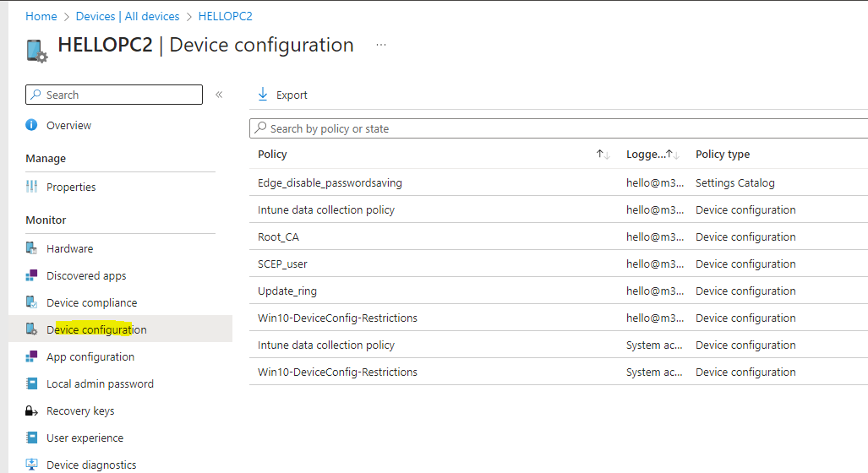Click the Export download arrow icon
The width and height of the screenshot is (868, 473).
coord(263,95)
